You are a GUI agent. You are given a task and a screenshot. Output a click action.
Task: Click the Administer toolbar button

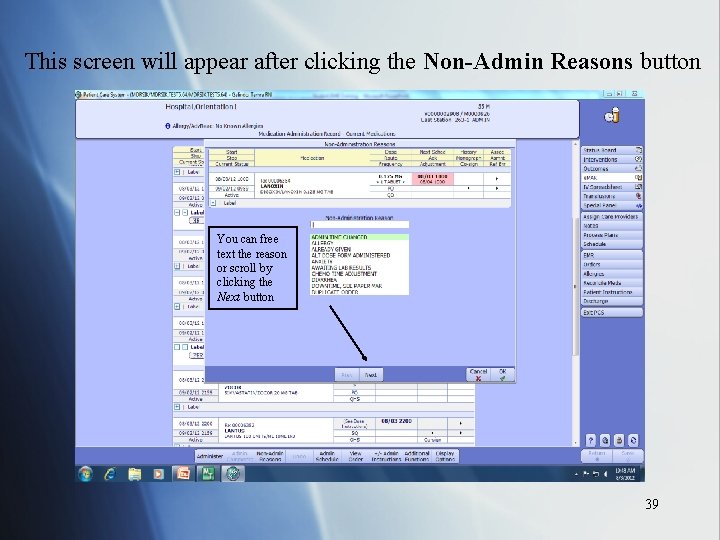tap(209, 456)
